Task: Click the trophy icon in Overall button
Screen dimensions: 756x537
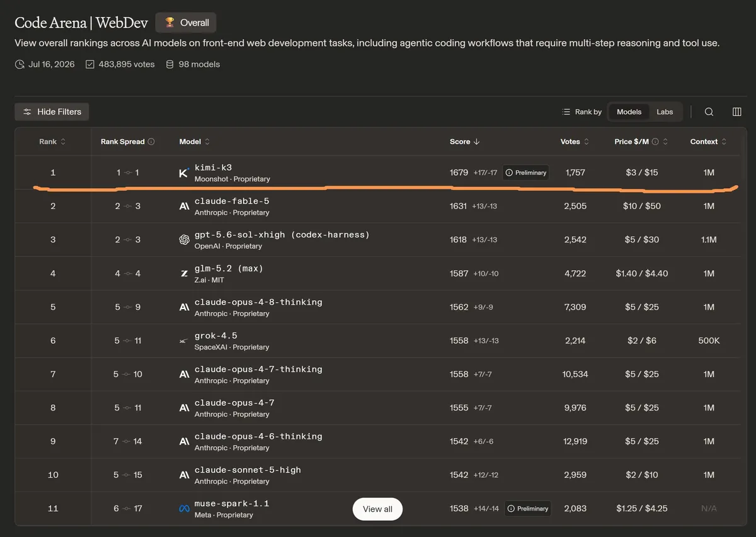Action: click(x=170, y=23)
